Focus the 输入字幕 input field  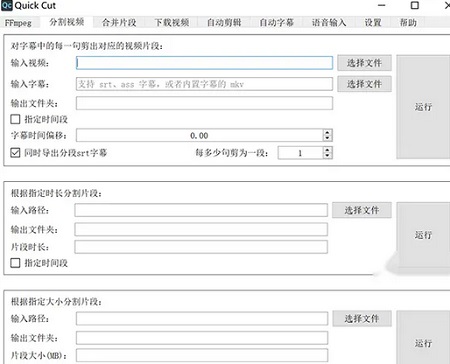click(x=204, y=84)
